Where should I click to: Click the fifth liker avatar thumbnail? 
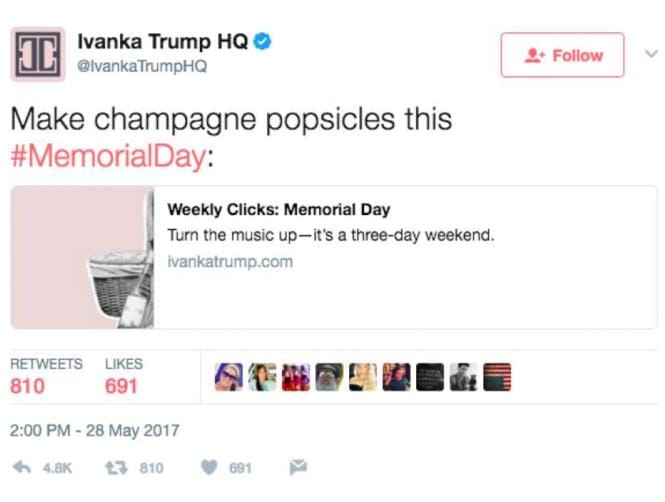tap(363, 377)
